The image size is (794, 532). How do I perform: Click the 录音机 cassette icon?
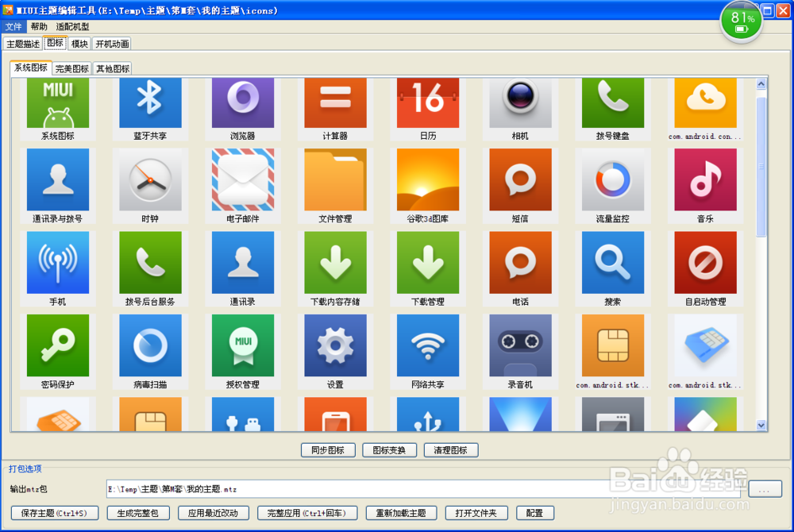point(521,345)
